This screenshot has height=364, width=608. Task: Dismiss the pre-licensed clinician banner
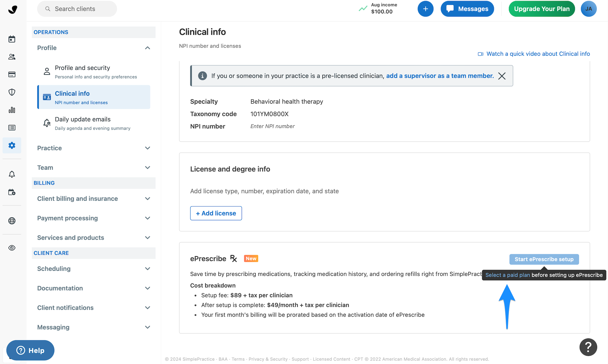502,76
